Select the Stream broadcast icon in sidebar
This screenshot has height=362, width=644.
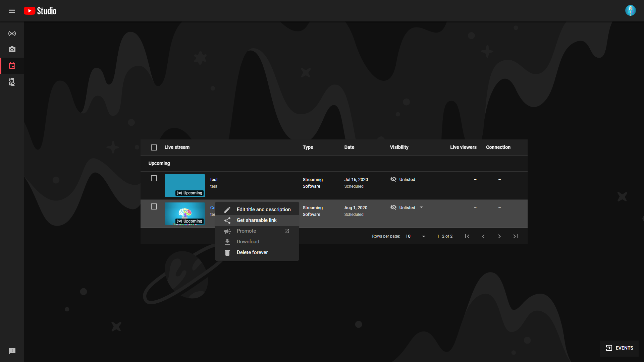click(x=12, y=34)
